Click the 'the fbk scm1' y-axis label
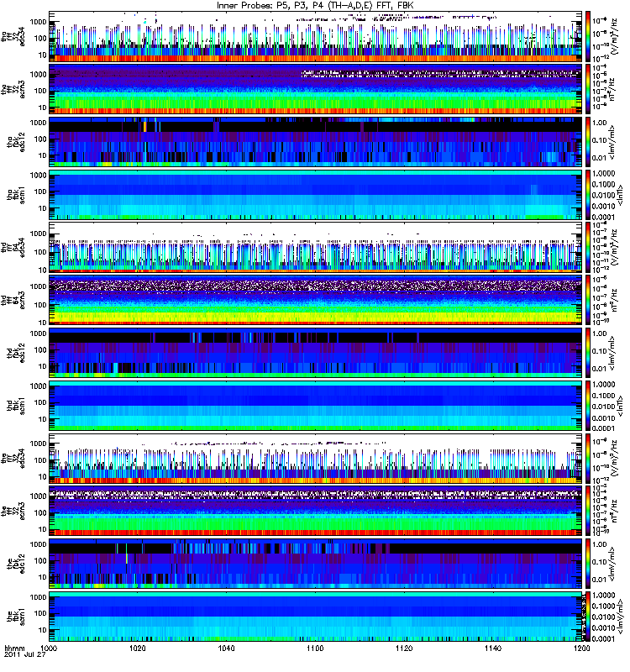 (x=16, y=617)
